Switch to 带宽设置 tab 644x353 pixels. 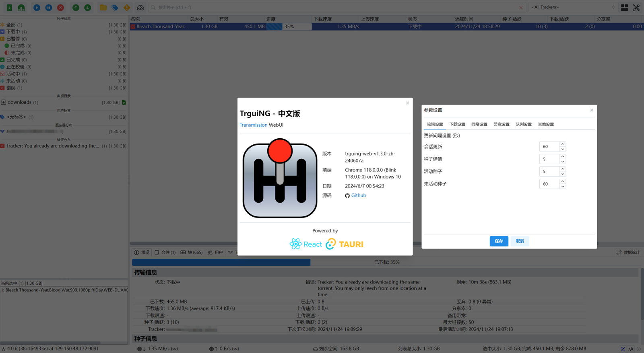(x=502, y=124)
